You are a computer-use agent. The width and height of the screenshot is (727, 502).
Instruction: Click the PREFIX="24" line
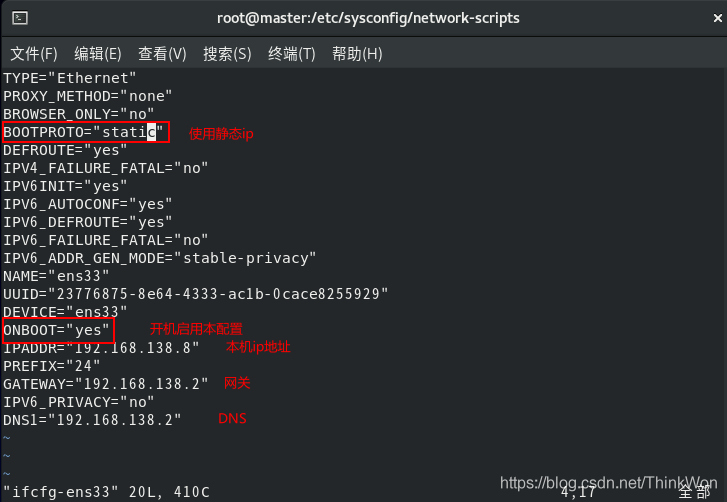44,366
